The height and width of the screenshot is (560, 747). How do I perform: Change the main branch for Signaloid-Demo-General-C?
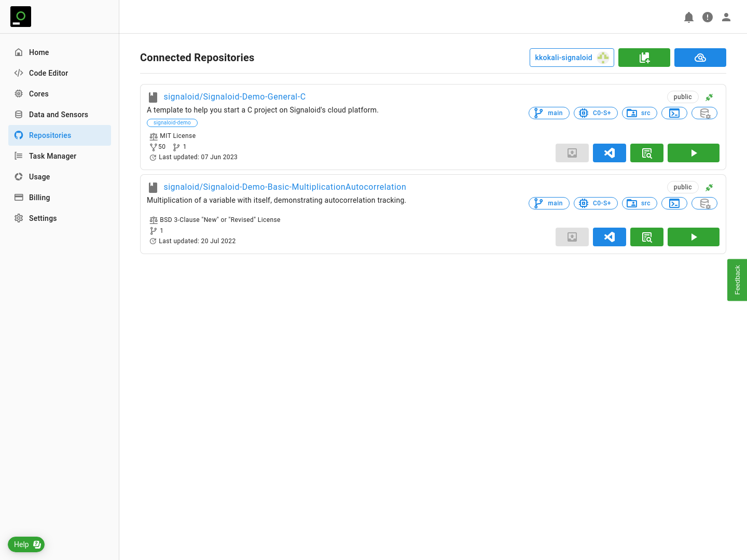click(x=549, y=113)
